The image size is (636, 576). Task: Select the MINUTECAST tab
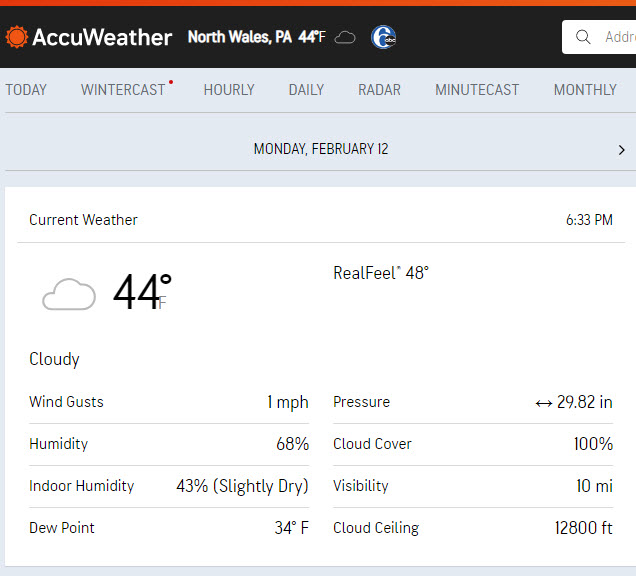coord(477,90)
